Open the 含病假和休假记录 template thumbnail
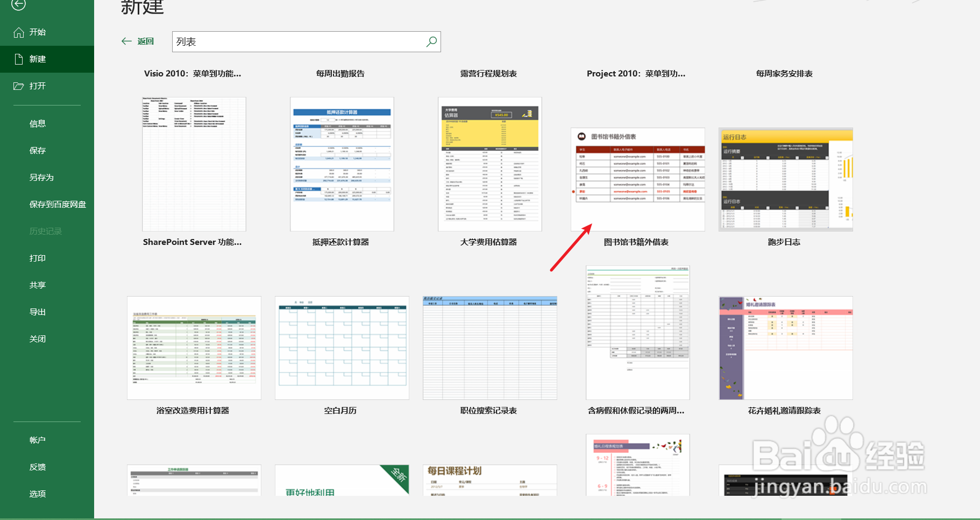 click(x=638, y=333)
